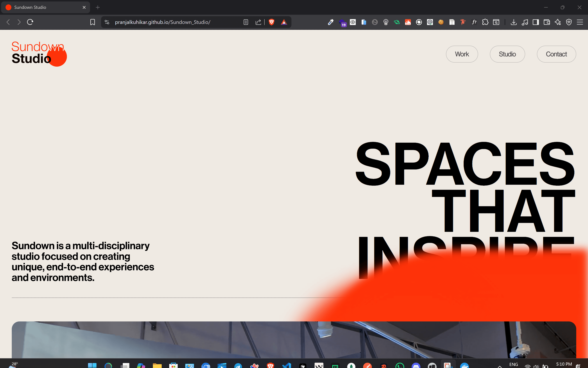Open the Contact page link

click(x=556, y=54)
